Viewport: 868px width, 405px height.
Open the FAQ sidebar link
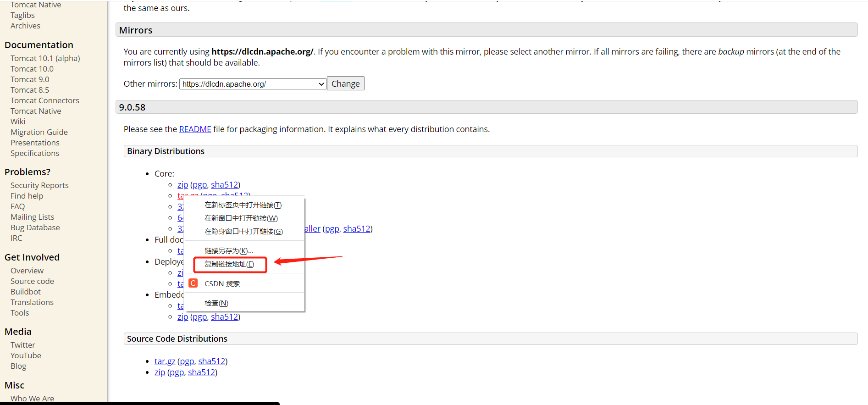coord(18,206)
